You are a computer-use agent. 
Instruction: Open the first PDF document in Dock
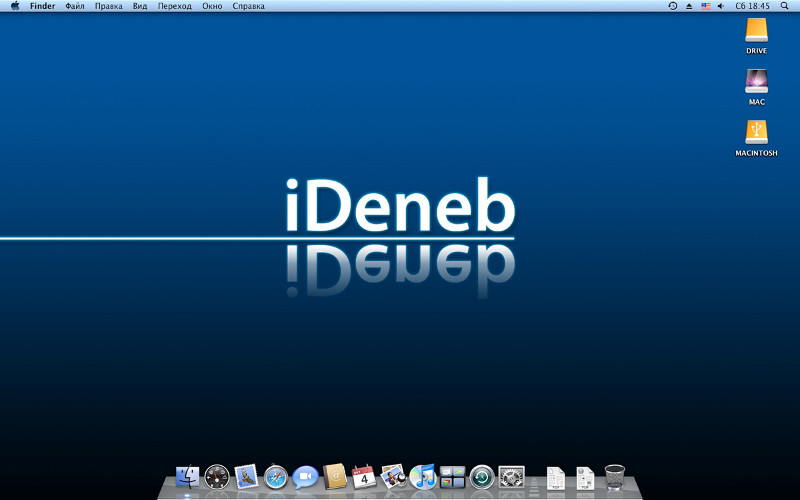tap(556, 479)
